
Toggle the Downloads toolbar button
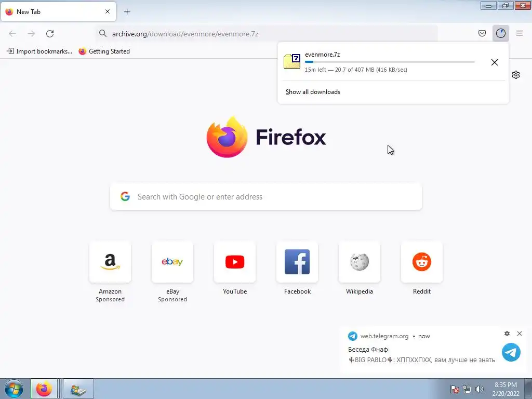500,33
